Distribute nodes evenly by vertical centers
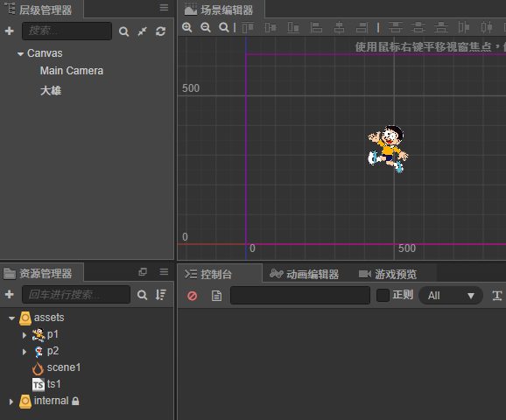The width and height of the screenshot is (506, 420). 418,27
